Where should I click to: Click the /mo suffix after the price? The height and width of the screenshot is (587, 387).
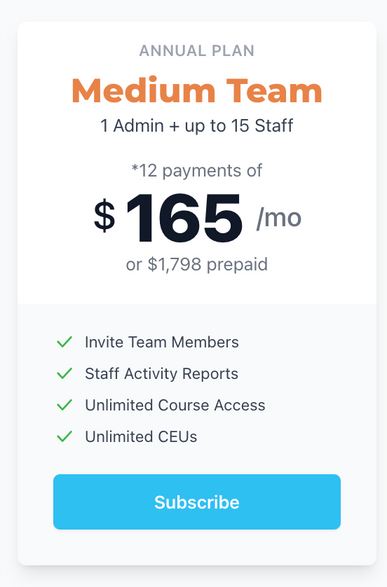click(x=279, y=218)
